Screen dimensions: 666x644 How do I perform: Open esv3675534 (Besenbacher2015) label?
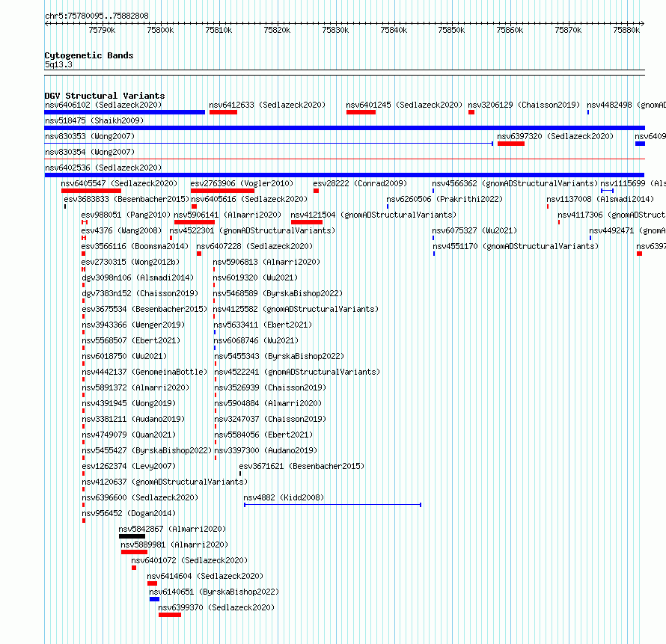click(x=144, y=309)
